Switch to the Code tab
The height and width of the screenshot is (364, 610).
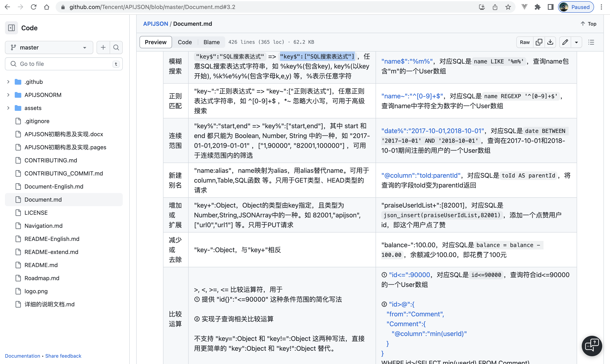coord(185,42)
